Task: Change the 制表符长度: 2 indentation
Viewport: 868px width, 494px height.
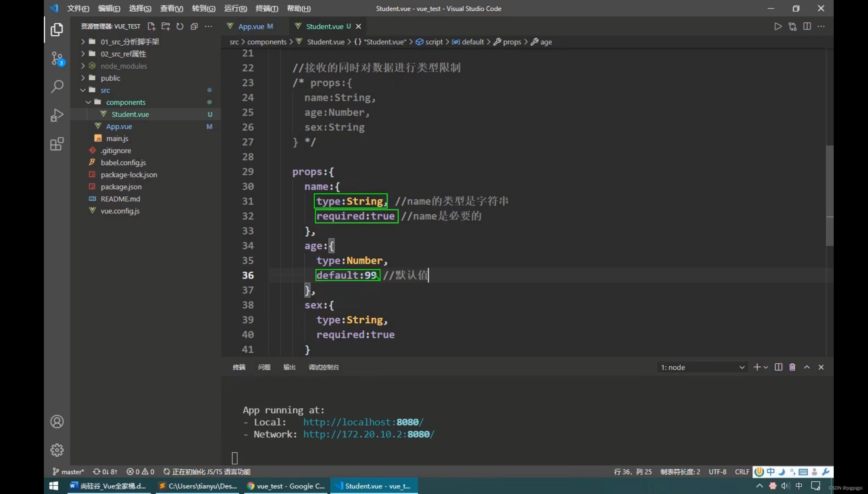Action: pyautogui.click(x=680, y=472)
